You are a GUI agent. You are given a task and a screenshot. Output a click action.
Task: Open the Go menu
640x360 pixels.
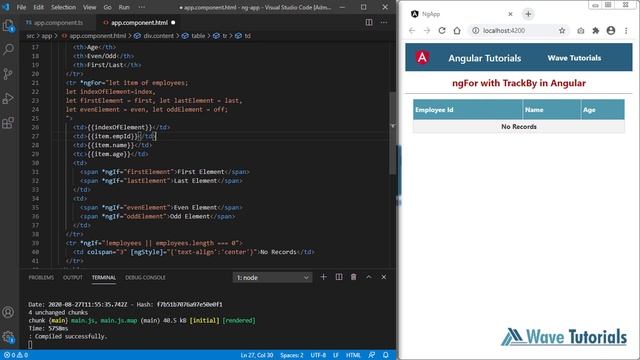point(107,7)
